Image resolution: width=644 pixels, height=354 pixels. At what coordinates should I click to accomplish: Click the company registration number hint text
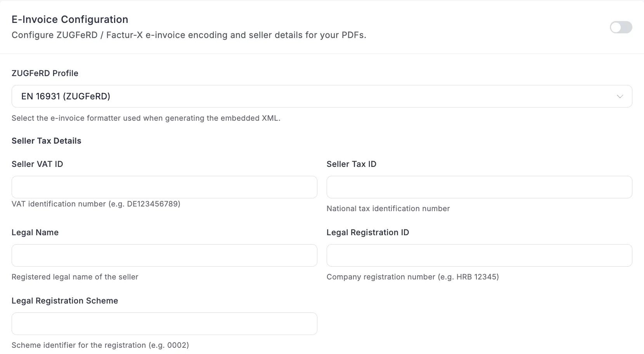tap(412, 277)
